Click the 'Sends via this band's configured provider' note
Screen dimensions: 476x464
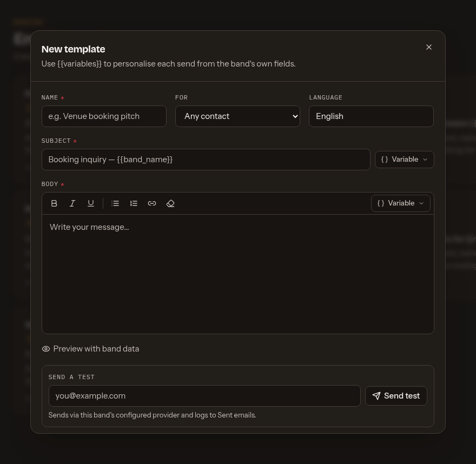click(x=153, y=415)
